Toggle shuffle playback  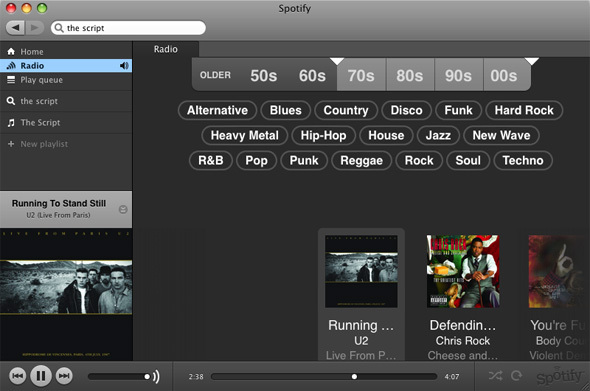(x=495, y=376)
